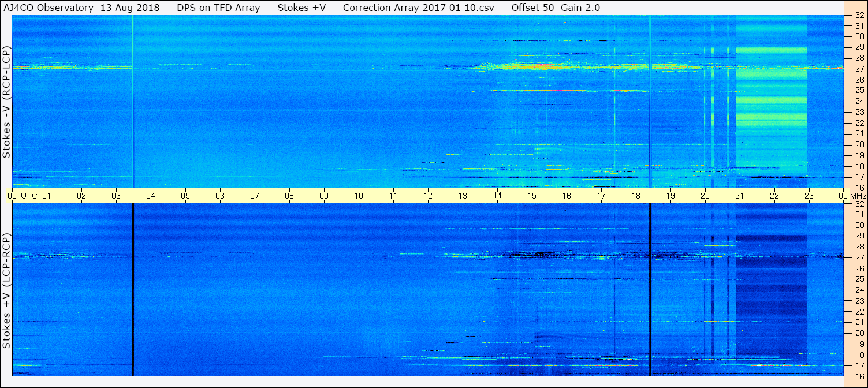Viewport: 868px width, 388px height.
Task: Click the Gain 2.0 value in header
Action: [580, 8]
